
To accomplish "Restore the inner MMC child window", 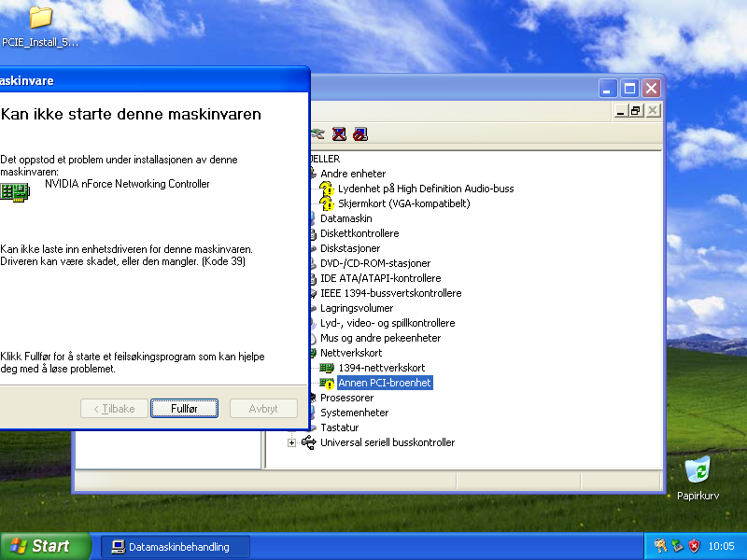I will point(636,111).
